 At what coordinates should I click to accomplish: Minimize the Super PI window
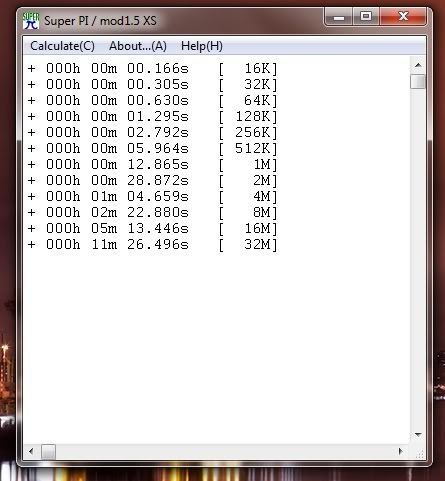click(339, 17)
